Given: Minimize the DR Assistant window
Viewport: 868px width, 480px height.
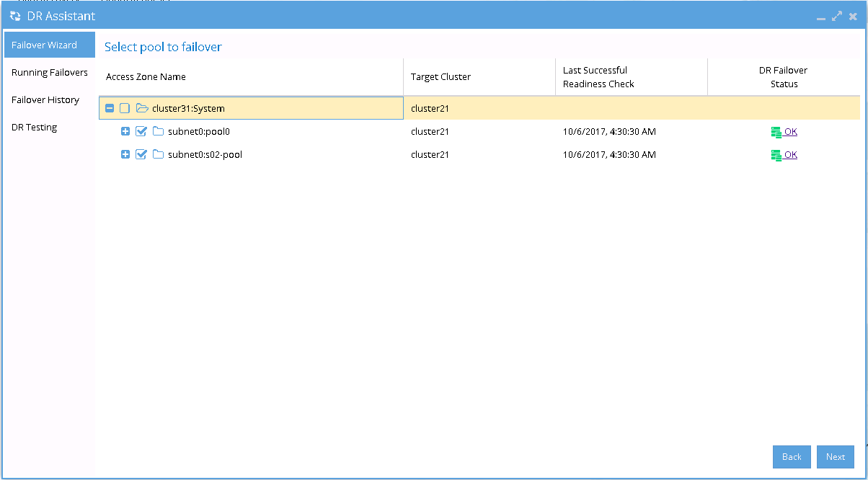Looking at the screenshot, I should (820, 17).
